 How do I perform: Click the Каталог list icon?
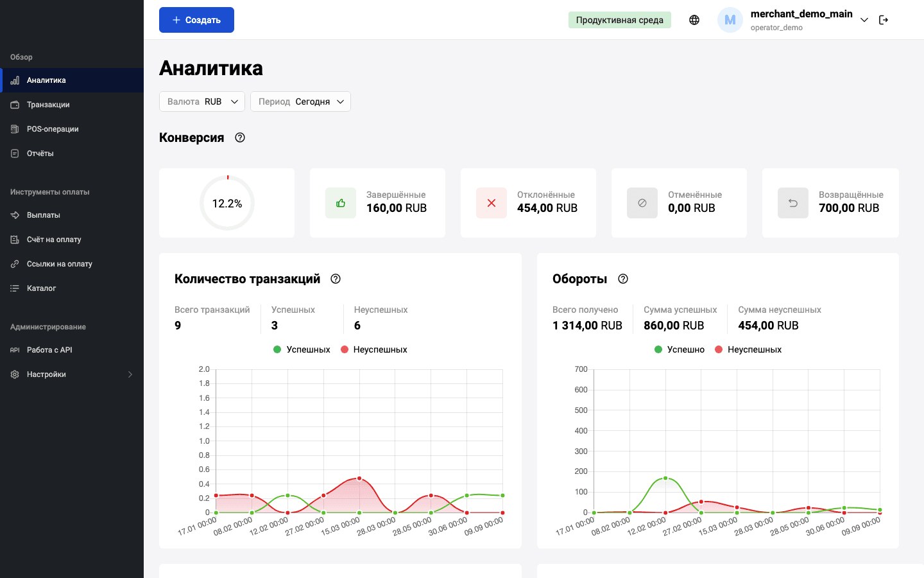[15, 288]
